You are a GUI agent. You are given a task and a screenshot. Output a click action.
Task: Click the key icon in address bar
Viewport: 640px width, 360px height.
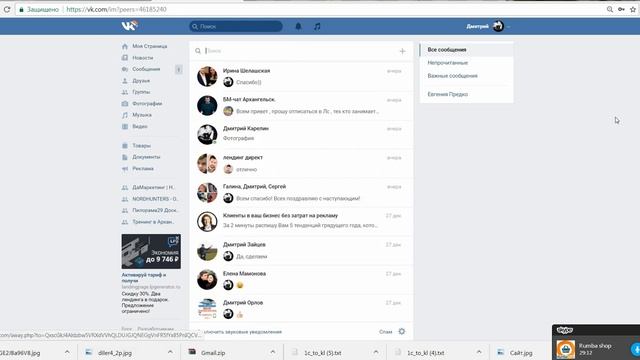click(x=621, y=9)
